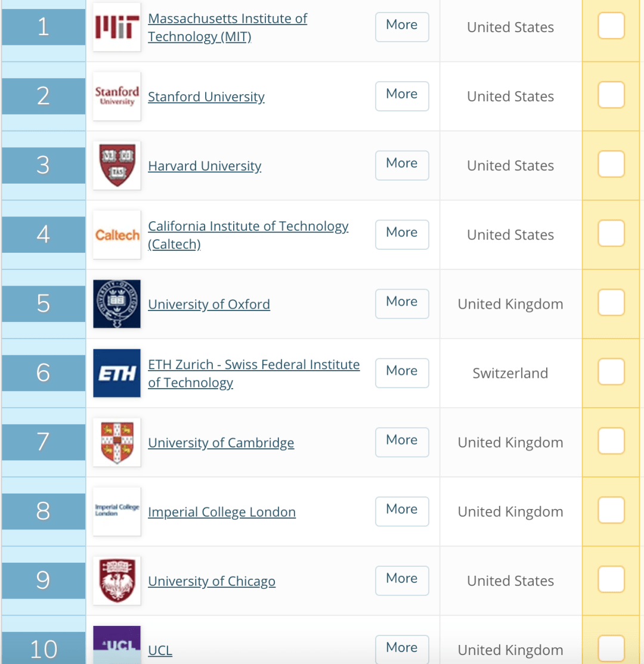Click the University of Oxford crest

click(117, 304)
